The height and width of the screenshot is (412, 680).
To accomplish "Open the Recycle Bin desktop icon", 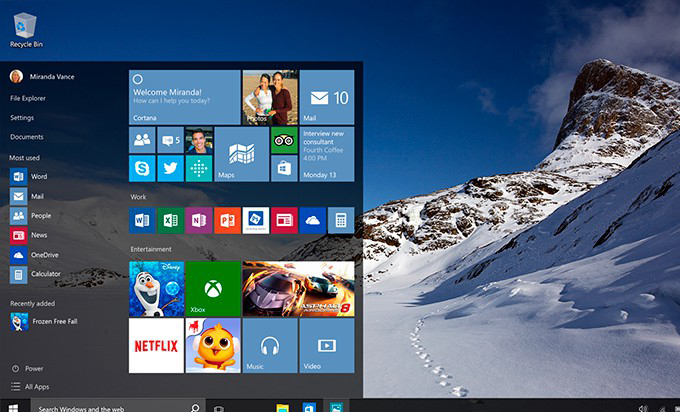I will point(26,29).
